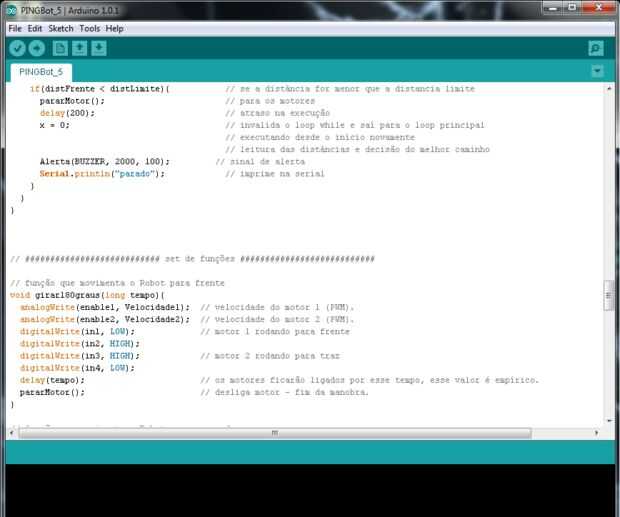Screen dimensions: 620x517
Task: Open the Help menu
Action: [x=115, y=28]
